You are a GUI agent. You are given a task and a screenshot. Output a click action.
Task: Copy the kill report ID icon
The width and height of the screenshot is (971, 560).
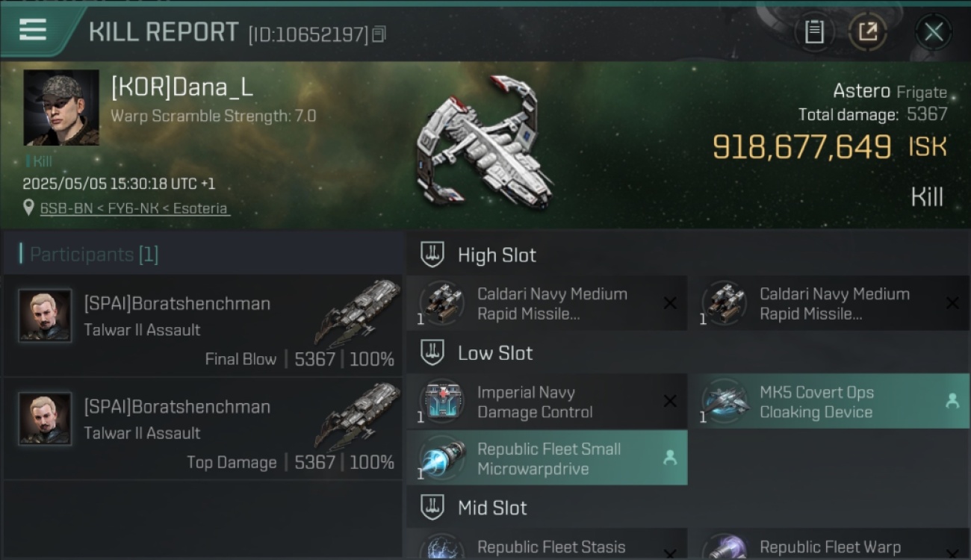tap(379, 34)
